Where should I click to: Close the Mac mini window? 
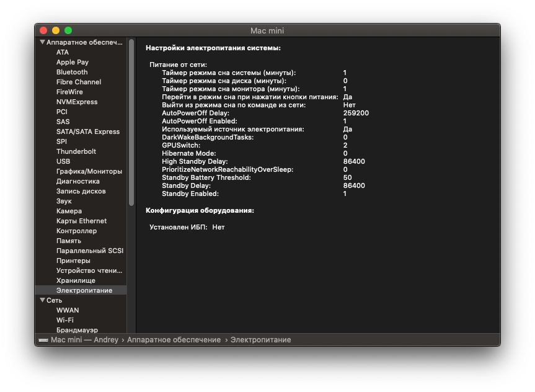[43, 30]
